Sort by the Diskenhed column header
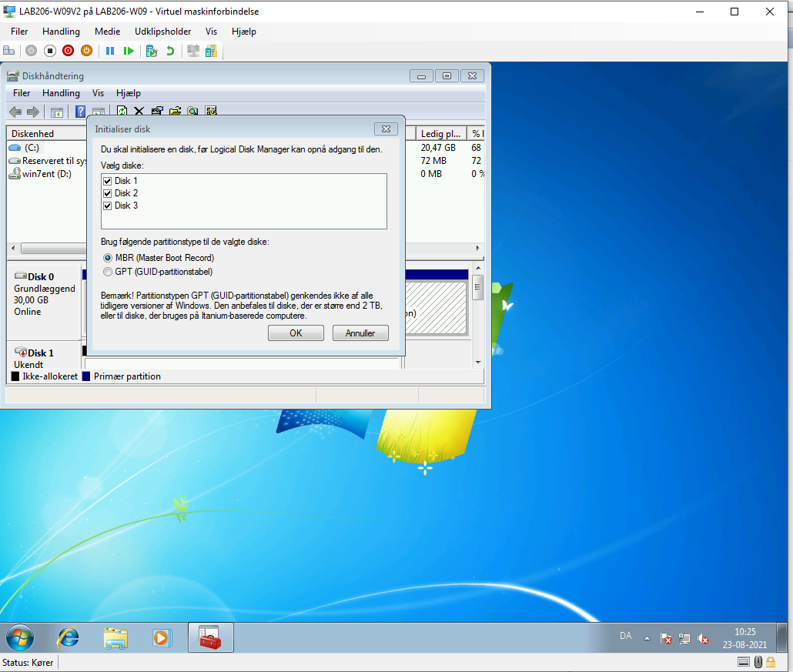The width and height of the screenshot is (793, 672). (x=46, y=133)
